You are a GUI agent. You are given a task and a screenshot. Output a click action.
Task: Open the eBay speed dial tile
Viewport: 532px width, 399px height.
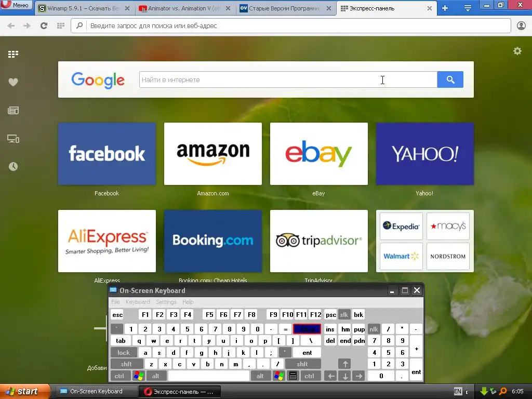(x=319, y=154)
